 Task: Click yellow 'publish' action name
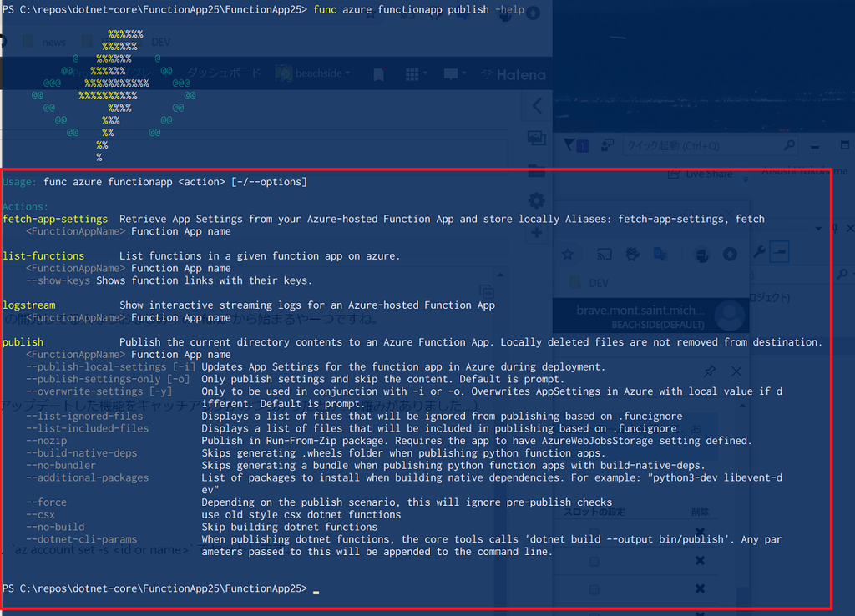coord(23,342)
